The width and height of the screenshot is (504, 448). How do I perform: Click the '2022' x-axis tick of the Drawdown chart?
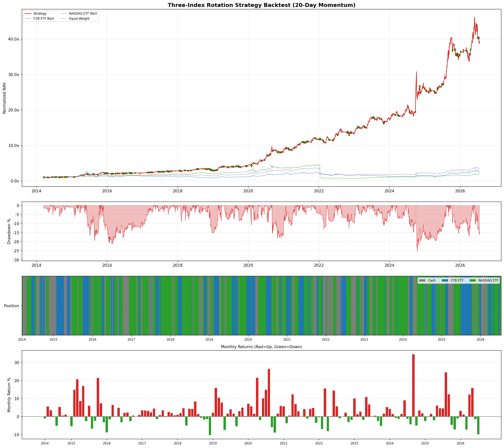(x=319, y=265)
